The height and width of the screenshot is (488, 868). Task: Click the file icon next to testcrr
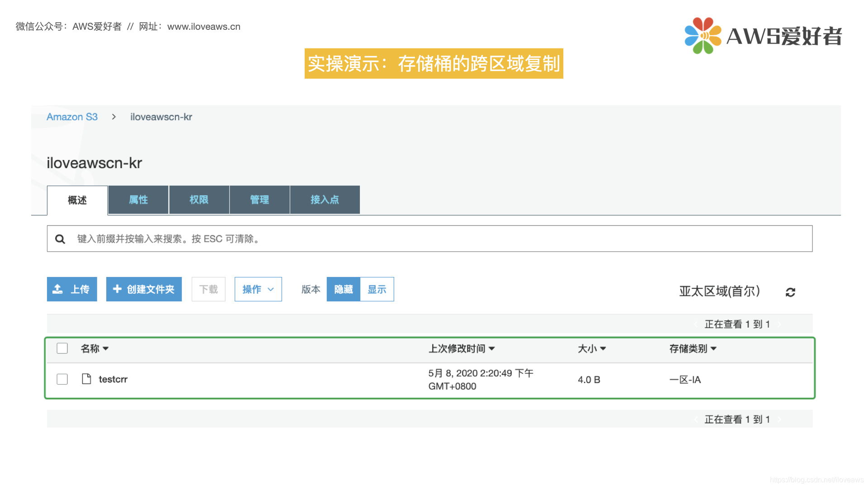pyautogui.click(x=86, y=379)
